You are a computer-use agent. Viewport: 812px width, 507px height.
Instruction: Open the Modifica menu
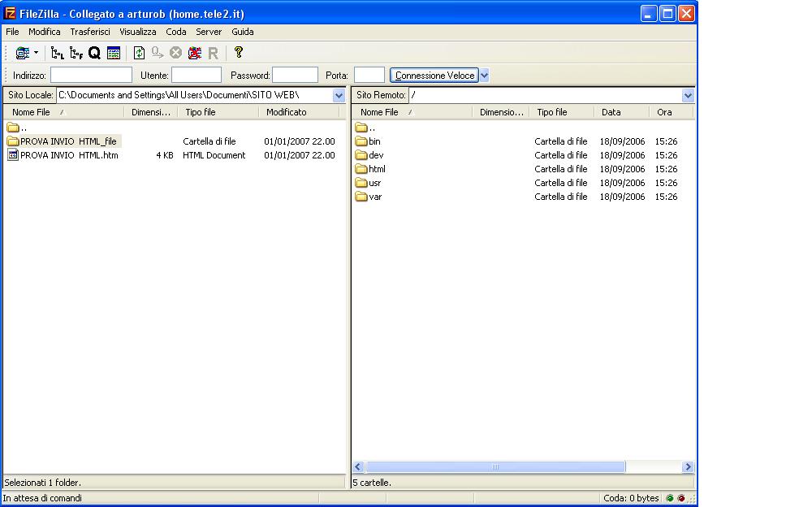(45, 32)
